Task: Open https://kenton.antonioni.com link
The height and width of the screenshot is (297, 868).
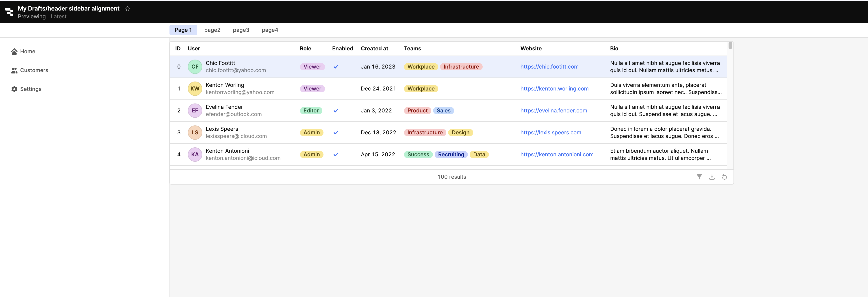Action: coord(557,154)
